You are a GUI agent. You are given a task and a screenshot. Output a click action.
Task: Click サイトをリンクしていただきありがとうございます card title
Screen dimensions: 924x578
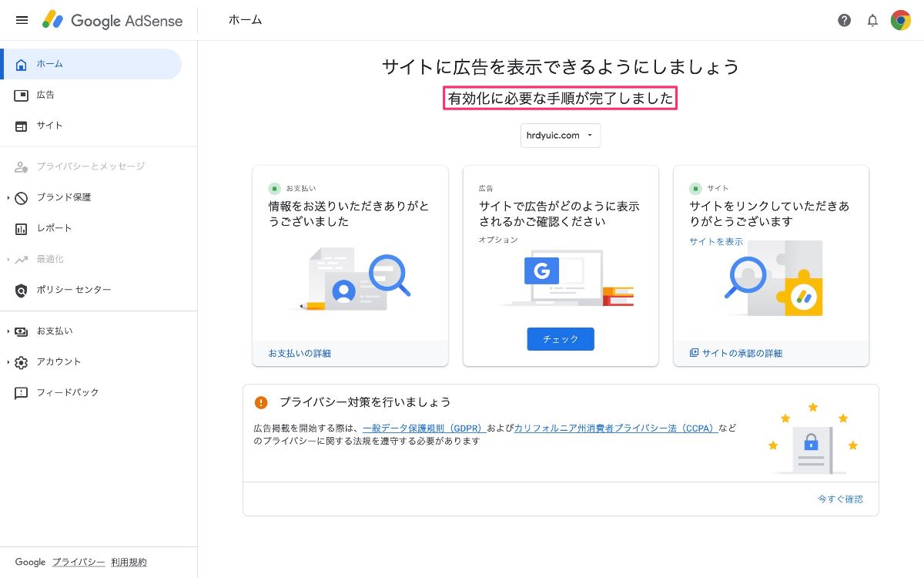pos(769,214)
